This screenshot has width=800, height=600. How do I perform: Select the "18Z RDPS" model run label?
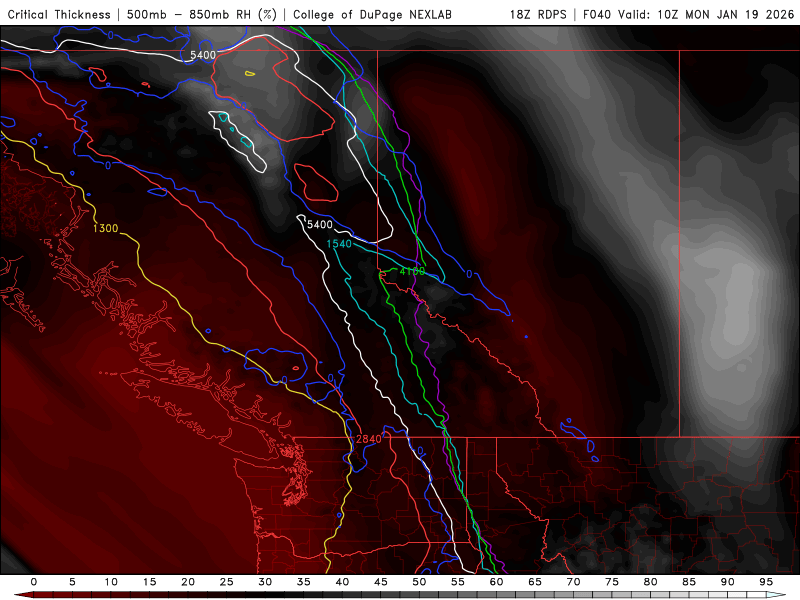point(538,14)
